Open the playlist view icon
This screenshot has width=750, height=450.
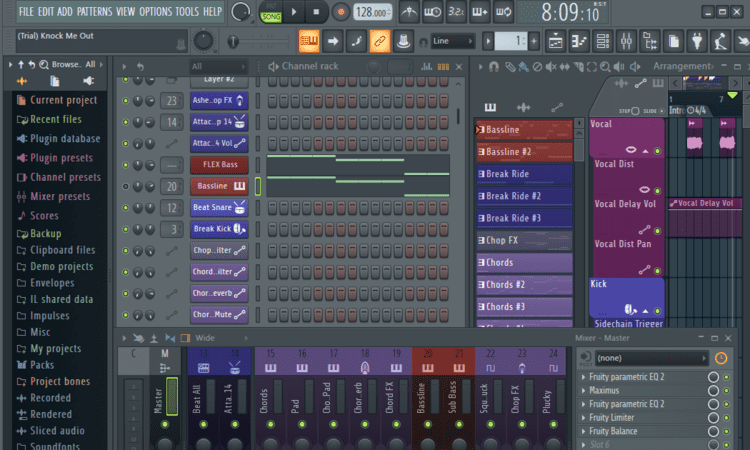555,42
